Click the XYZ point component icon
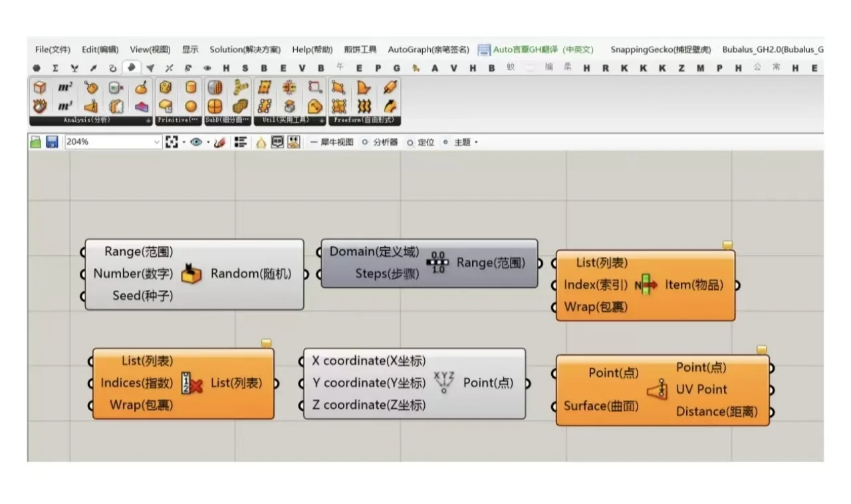Viewport: 851px width, 504px height. click(443, 382)
